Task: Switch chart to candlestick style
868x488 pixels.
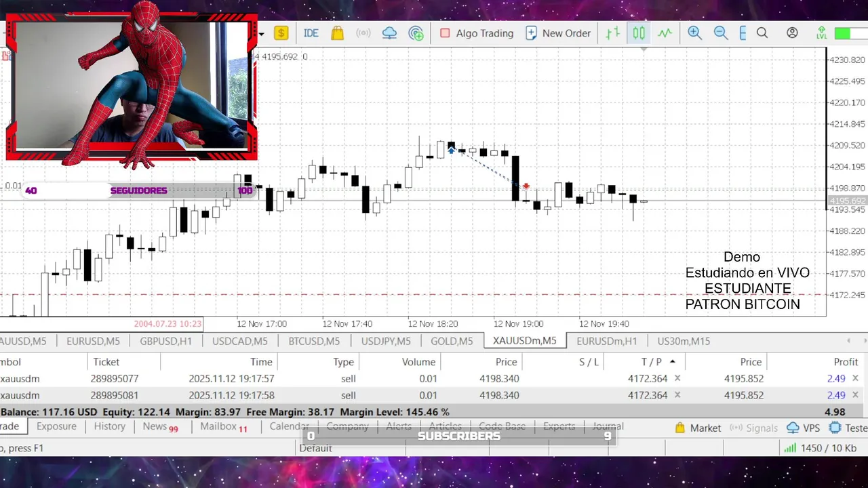Action: [x=639, y=33]
